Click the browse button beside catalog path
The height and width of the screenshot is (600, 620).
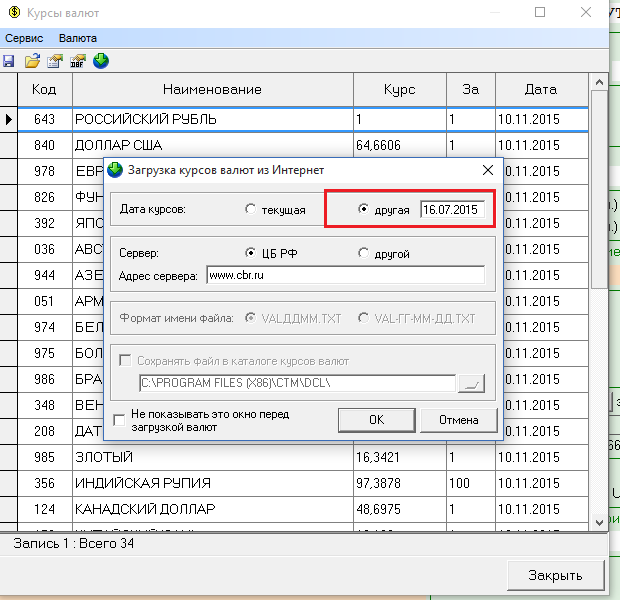470,382
